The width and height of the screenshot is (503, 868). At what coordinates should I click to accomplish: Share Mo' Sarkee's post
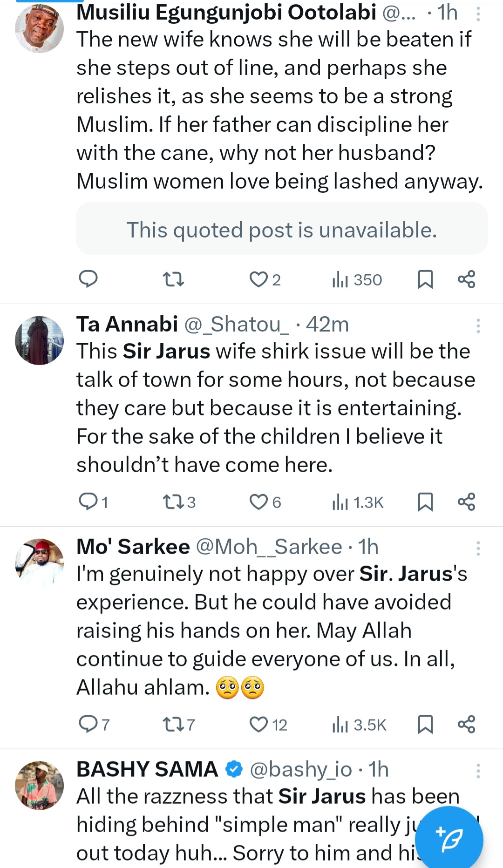(x=466, y=725)
